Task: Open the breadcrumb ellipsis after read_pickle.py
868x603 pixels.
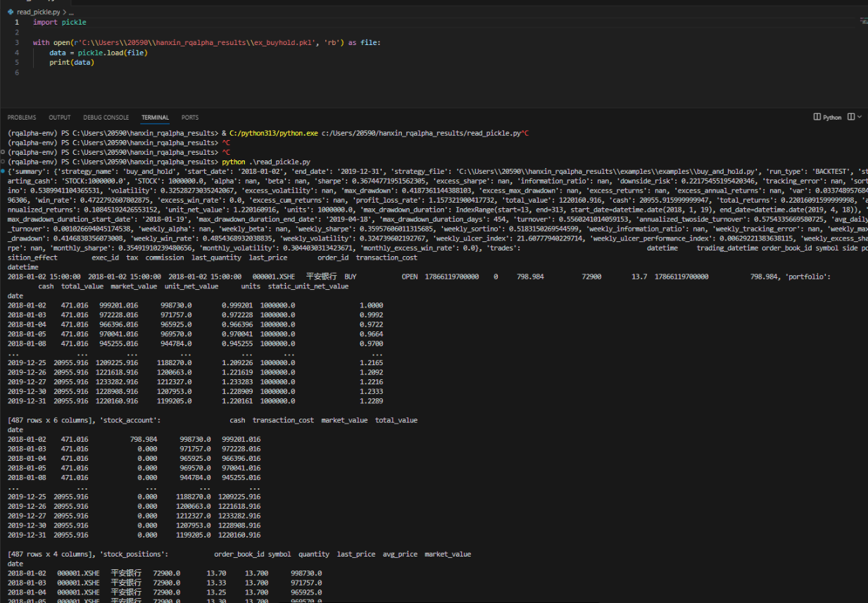Action: [x=71, y=13]
